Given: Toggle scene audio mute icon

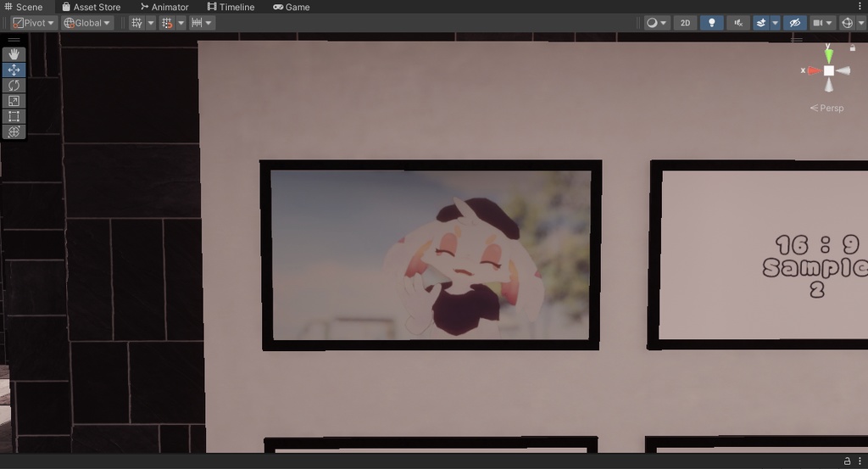Looking at the screenshot, I should [x=738, y=23].
